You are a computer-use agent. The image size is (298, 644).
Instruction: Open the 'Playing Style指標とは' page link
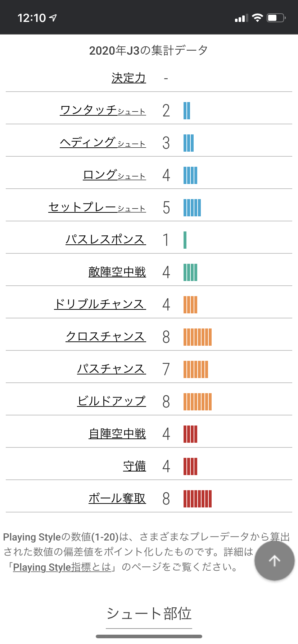click(62, 567)
